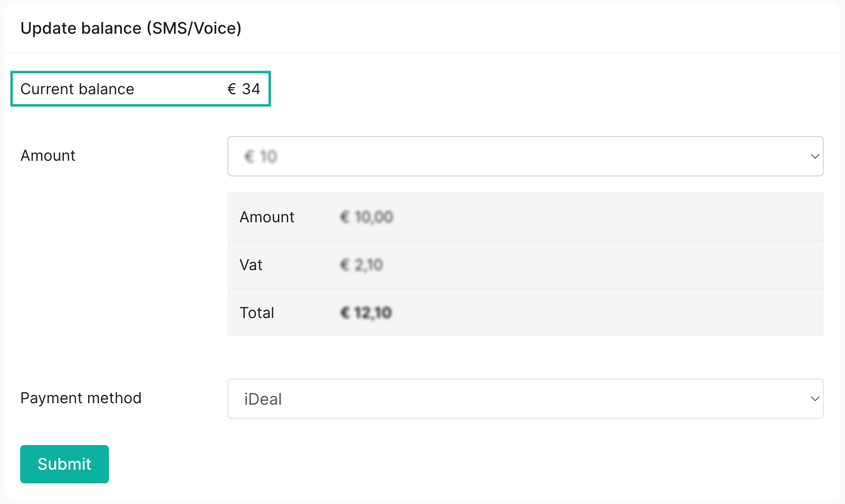Click the Amount label in the summary table
845x504 pixels.
(267, 217)
